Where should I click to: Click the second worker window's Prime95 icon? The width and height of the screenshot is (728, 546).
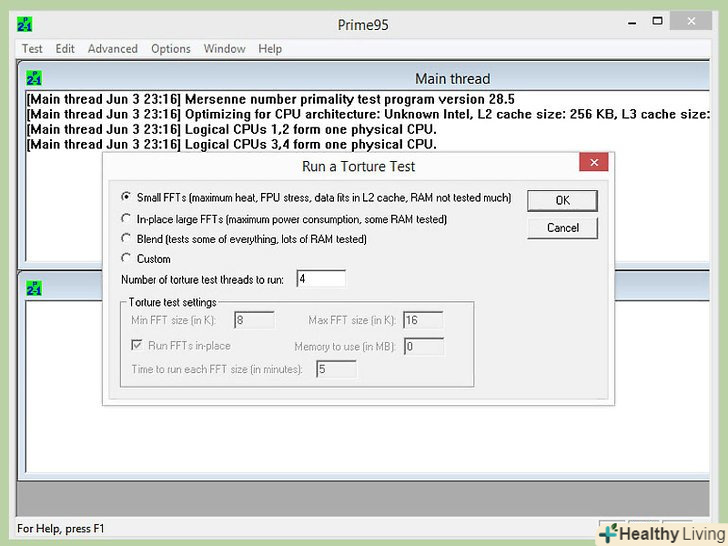coord(34,288)
